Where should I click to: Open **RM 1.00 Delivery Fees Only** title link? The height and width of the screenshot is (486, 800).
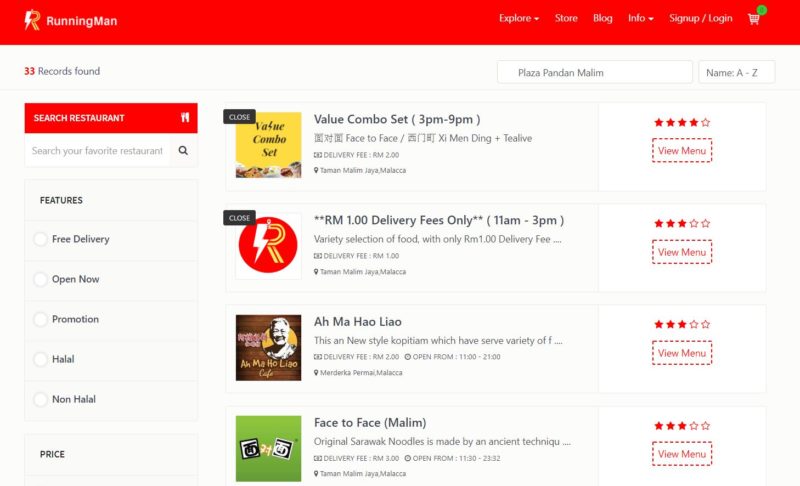pos(439,220)
